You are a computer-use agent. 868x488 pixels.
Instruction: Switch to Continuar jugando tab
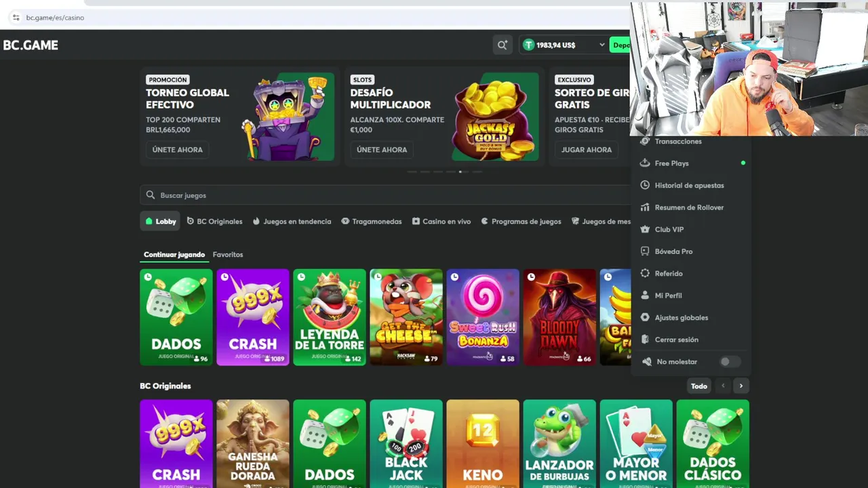point(174,254)
